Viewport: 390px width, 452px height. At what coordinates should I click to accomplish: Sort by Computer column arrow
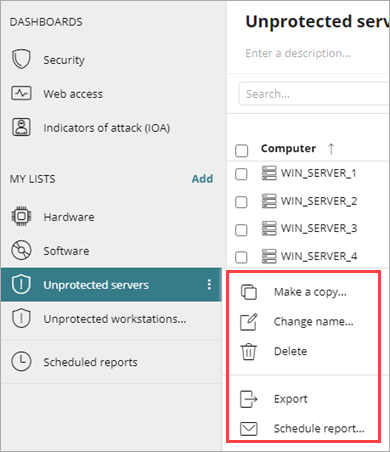click(331, 149)
